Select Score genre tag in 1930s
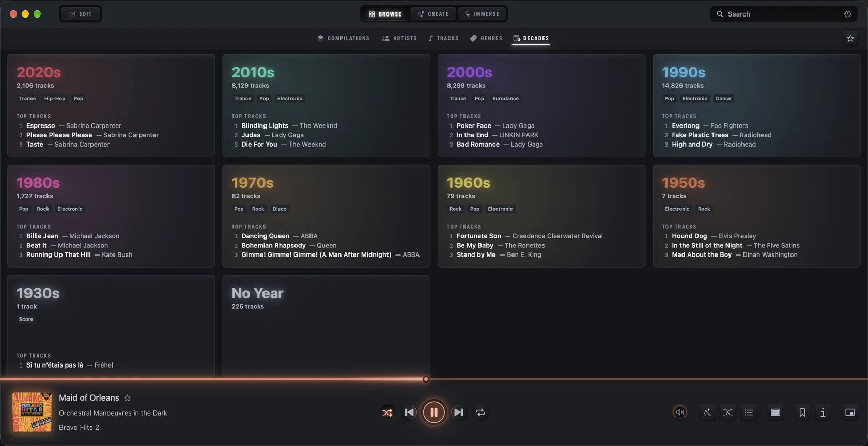The height and width of the screenshot is (446, 868). click(26, 320)
